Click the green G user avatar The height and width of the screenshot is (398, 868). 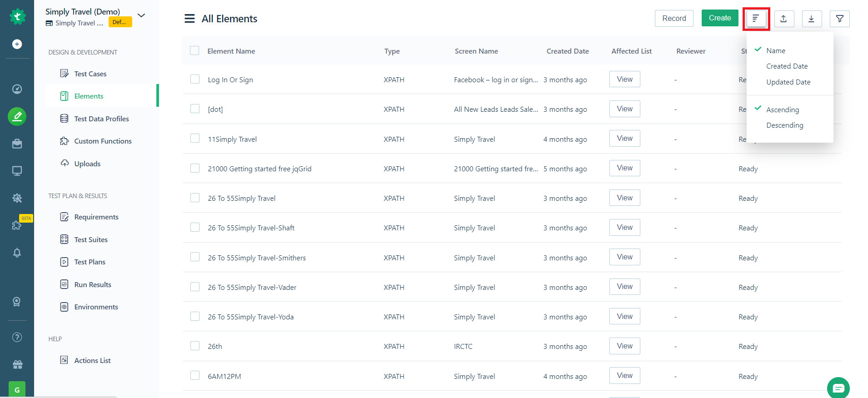[x=17, y=389]
